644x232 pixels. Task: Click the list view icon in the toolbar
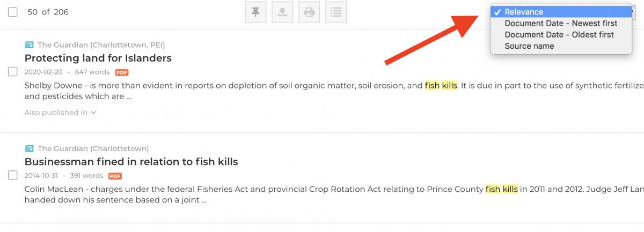336,12
